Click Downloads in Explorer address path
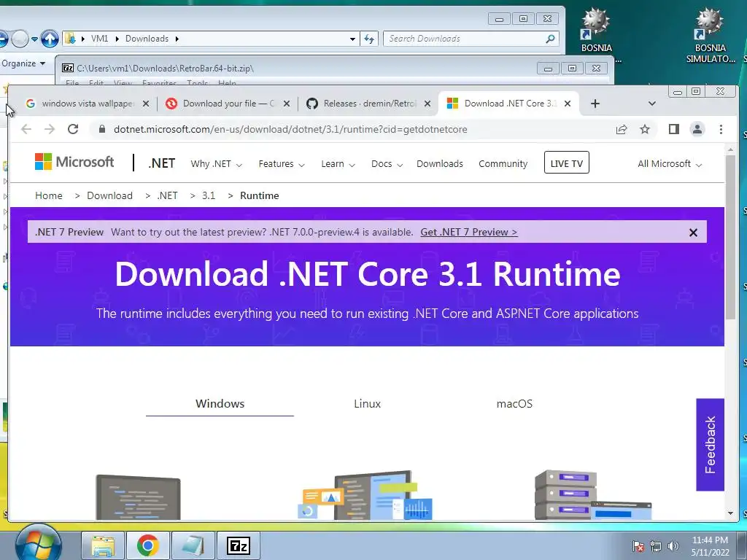The width and height of the screenshot is (747, 560). pyautogui.click(x=147, y=39)
